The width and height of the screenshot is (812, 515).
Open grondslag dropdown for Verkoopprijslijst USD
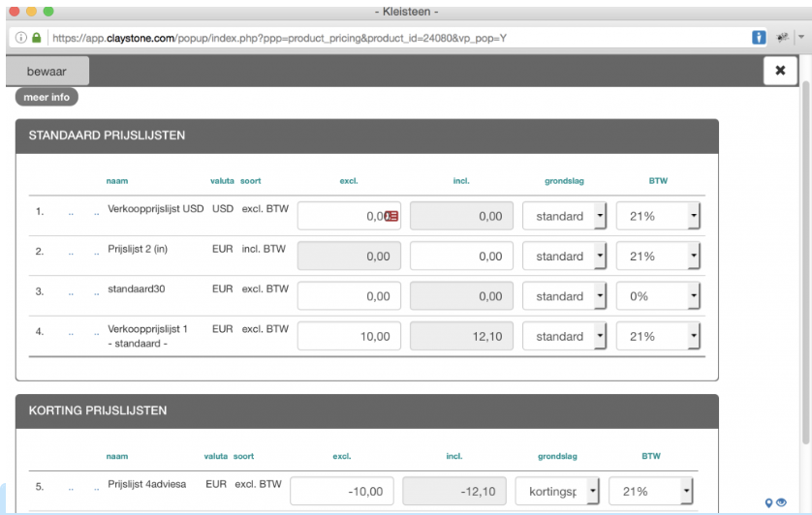(564, 216)
